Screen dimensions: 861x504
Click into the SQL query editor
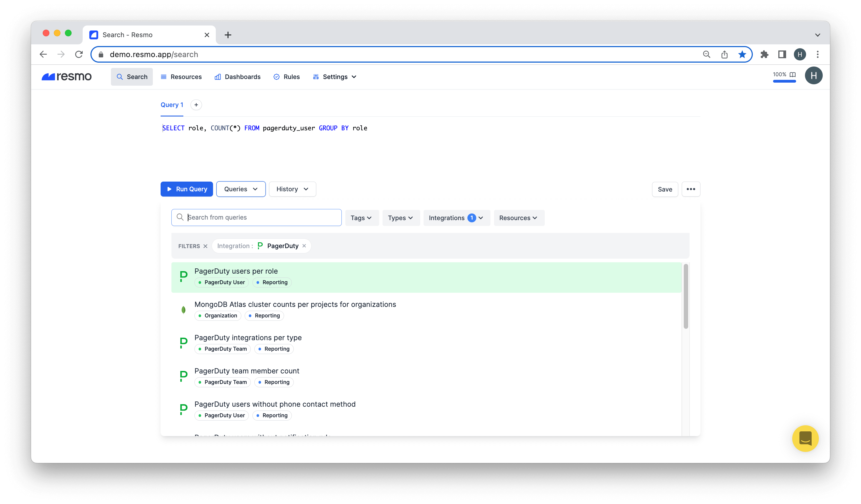(430, 147)
